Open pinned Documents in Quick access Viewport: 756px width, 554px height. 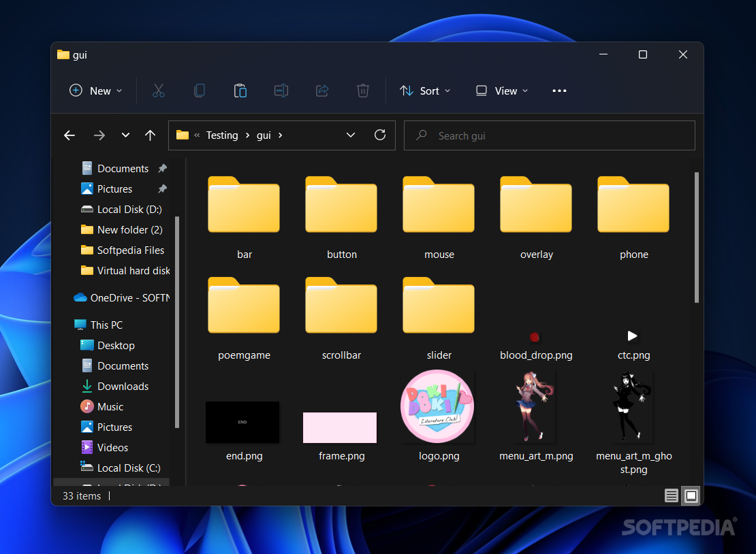123,169
